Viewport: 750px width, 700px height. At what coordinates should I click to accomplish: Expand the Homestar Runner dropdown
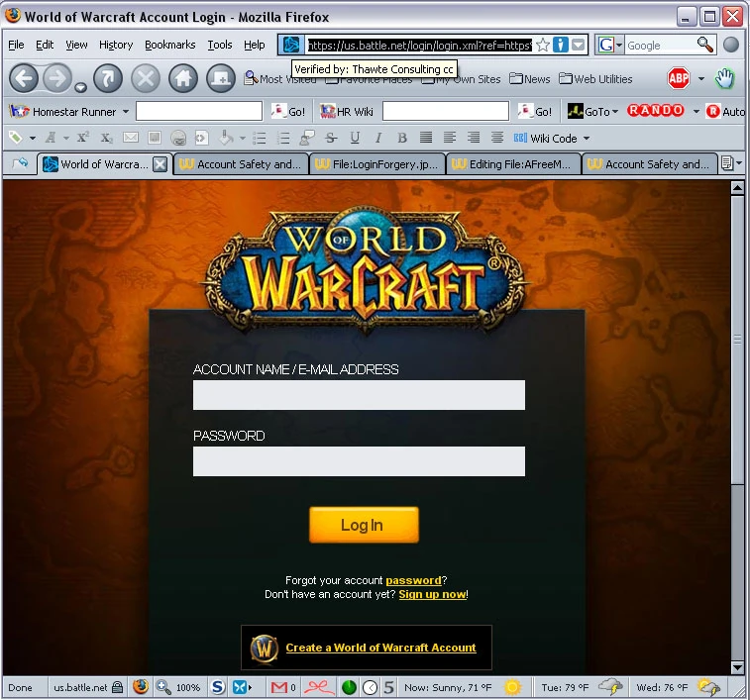[x=126, y=112]
